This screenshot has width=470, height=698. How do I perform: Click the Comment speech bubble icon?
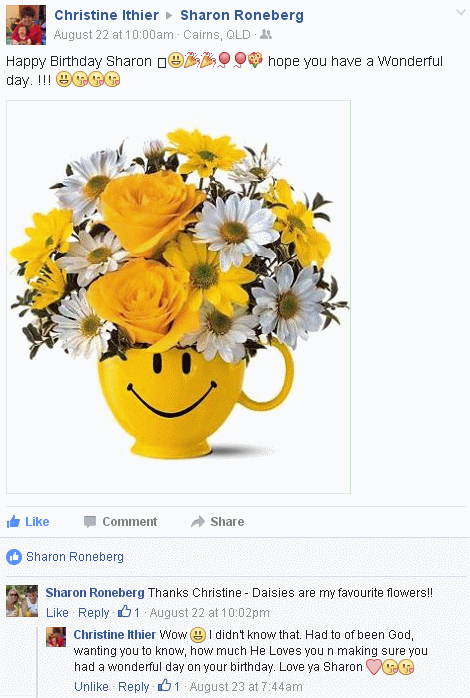coord(90,522)
